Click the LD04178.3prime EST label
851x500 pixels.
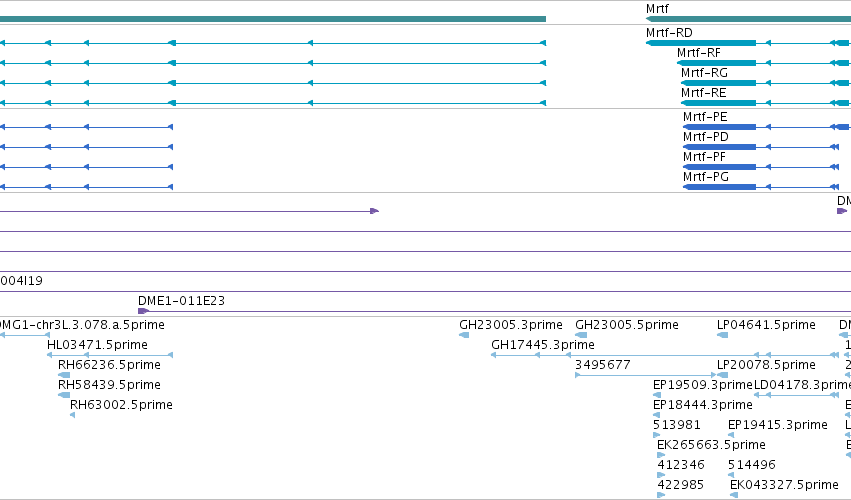(x=803, y=385)
